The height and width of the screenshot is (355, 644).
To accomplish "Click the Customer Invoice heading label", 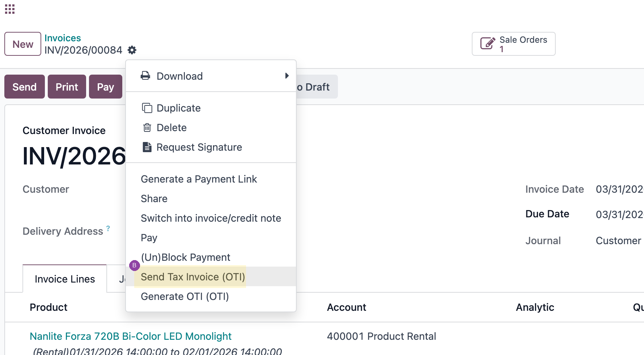I will 64,130.
